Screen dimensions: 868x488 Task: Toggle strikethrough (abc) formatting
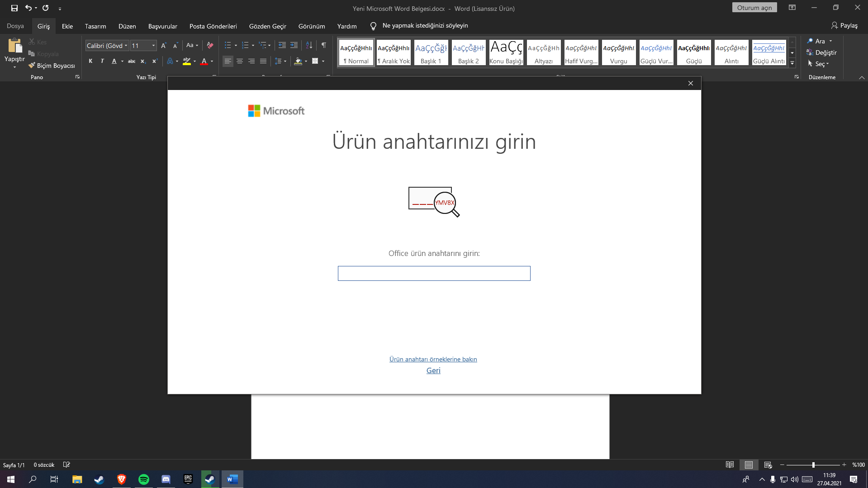(132, 61)
